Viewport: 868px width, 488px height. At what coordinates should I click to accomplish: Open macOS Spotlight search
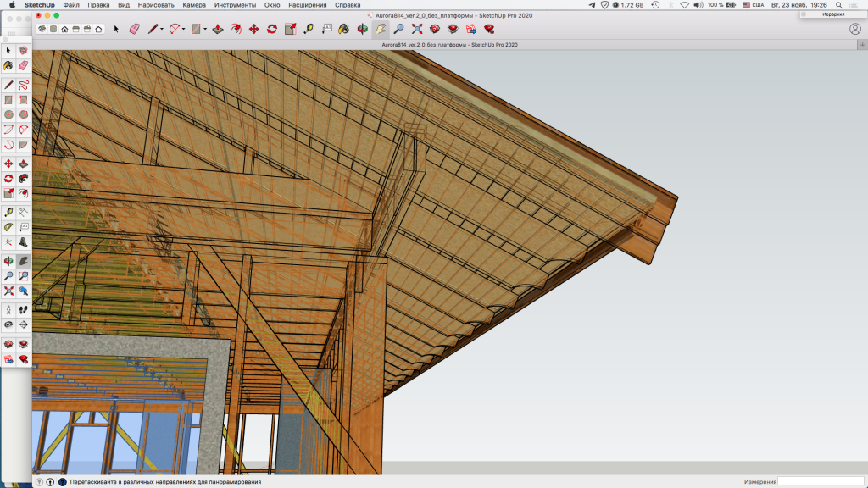click(838, 5)
